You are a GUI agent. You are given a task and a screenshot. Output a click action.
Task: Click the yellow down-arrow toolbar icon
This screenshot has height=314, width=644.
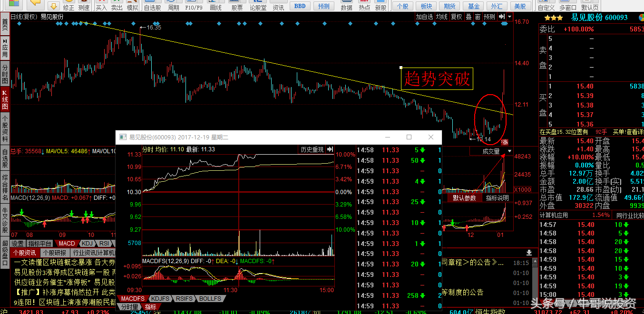click(x=53, y=6)
